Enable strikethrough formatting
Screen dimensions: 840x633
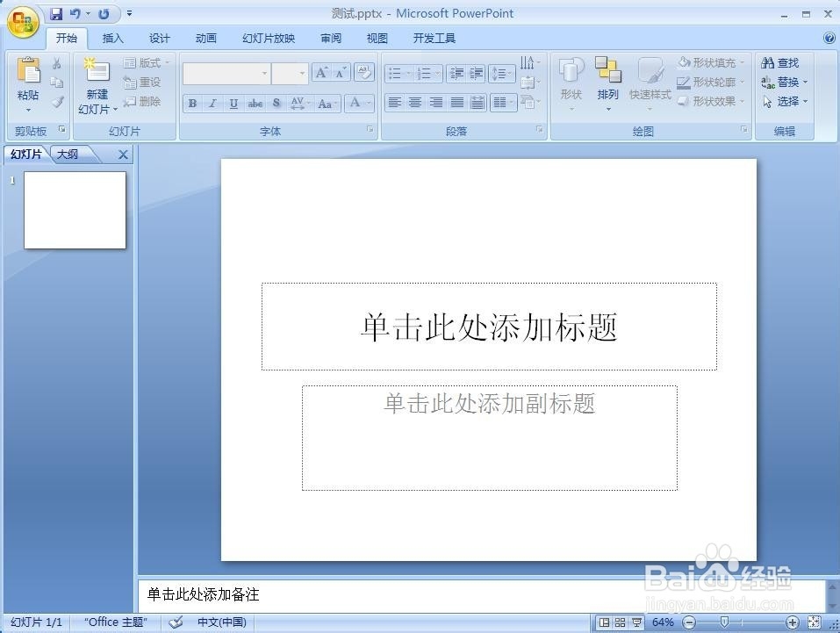255,103
